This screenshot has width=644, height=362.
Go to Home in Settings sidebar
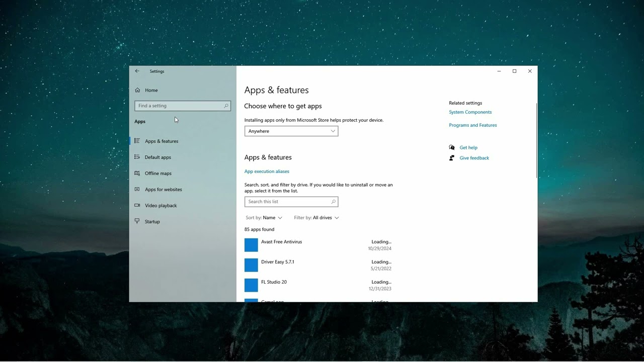151,90
